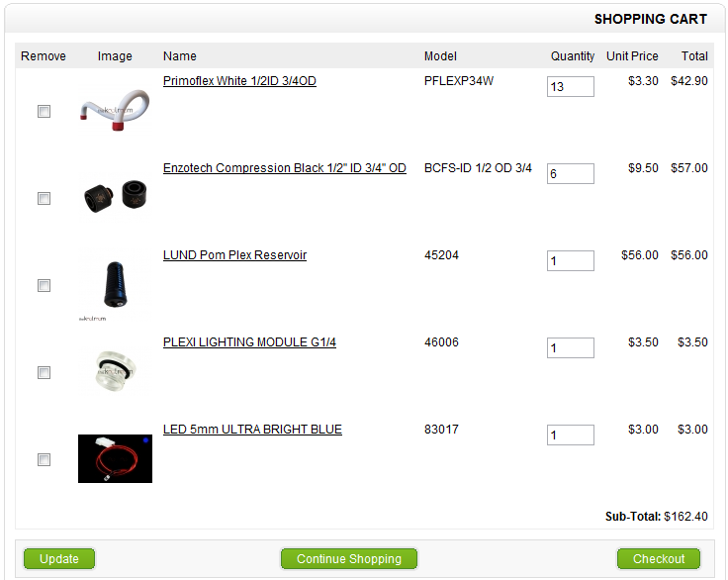Viewport: 728px width, 580px height.
Task: Focus the Primoflex quantity field showing 13
Action: pos(571,86)
